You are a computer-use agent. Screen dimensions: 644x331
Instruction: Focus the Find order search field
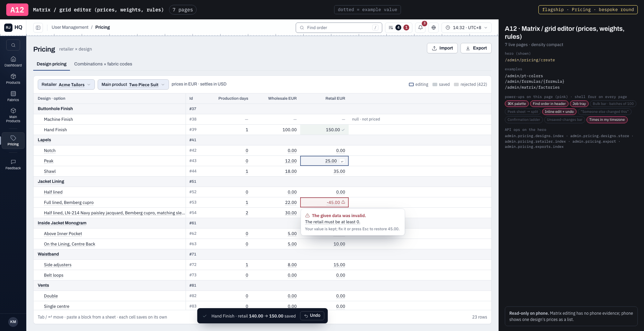click(x=339, y=28)
